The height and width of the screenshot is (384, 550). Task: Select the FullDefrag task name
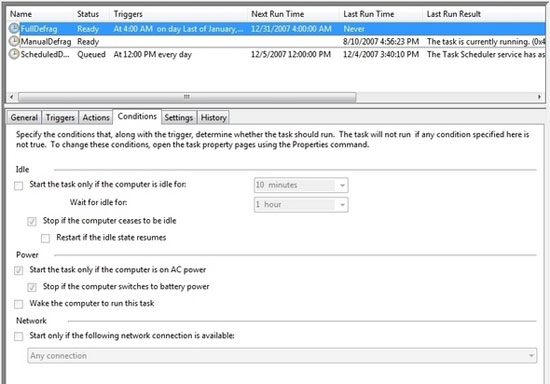coord(39,29)
